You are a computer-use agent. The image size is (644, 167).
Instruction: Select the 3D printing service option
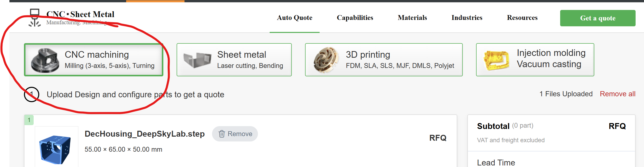coord(400,59)
